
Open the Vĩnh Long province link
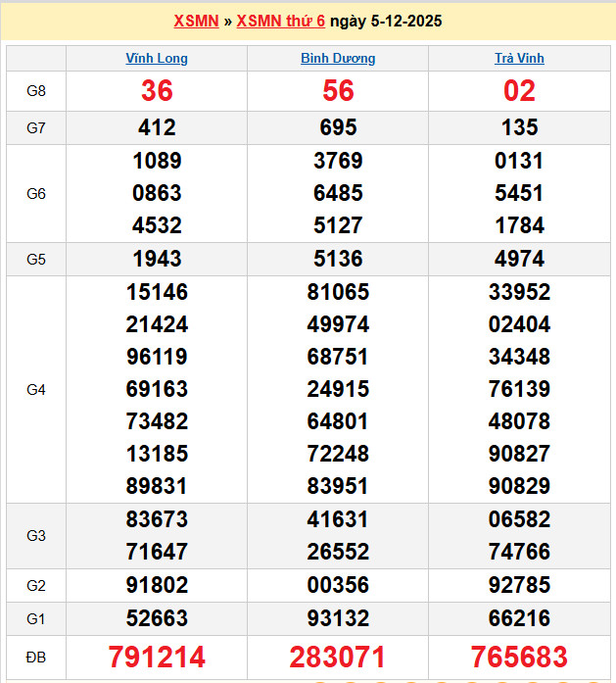tap(157, 58)
